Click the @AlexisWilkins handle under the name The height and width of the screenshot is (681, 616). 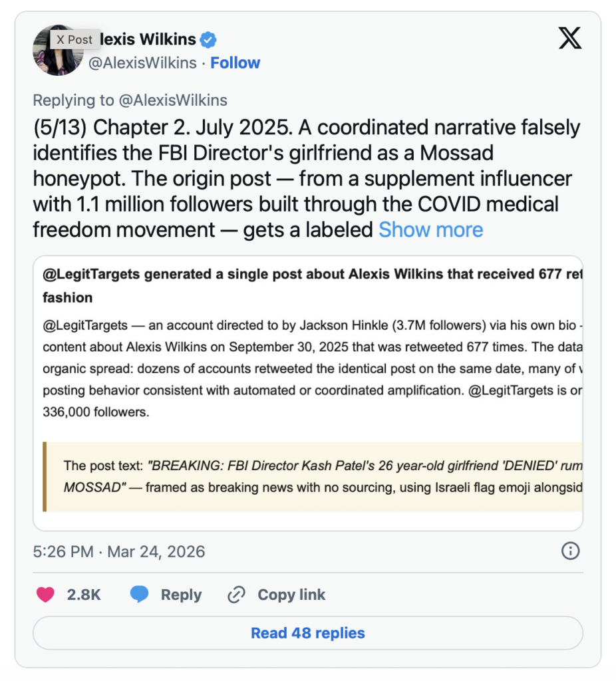[x=143, y=63]
